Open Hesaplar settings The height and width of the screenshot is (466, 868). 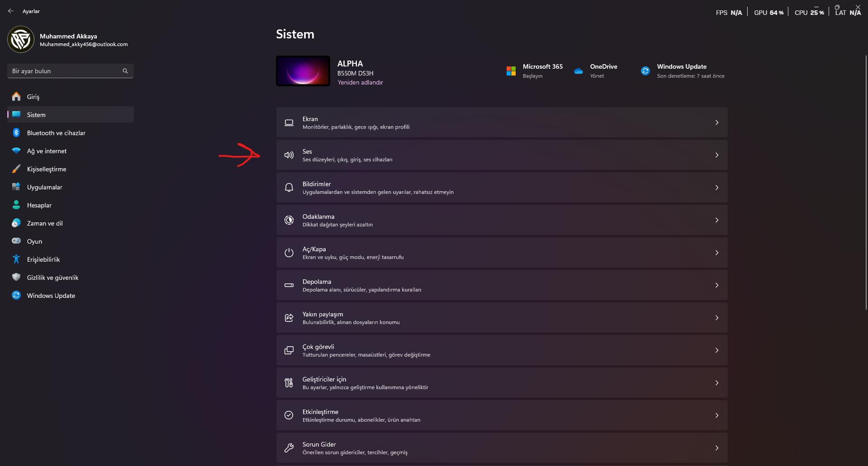click(x=71, y=205)
